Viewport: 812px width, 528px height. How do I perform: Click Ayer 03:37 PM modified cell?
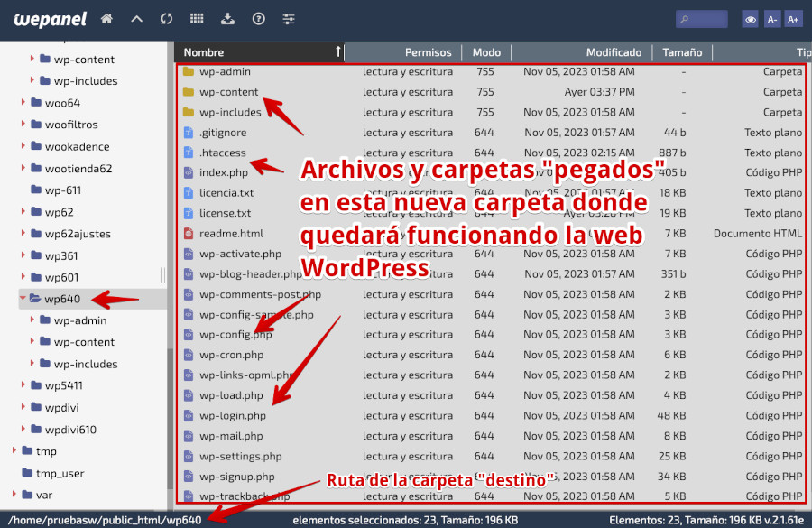(599, 92)
